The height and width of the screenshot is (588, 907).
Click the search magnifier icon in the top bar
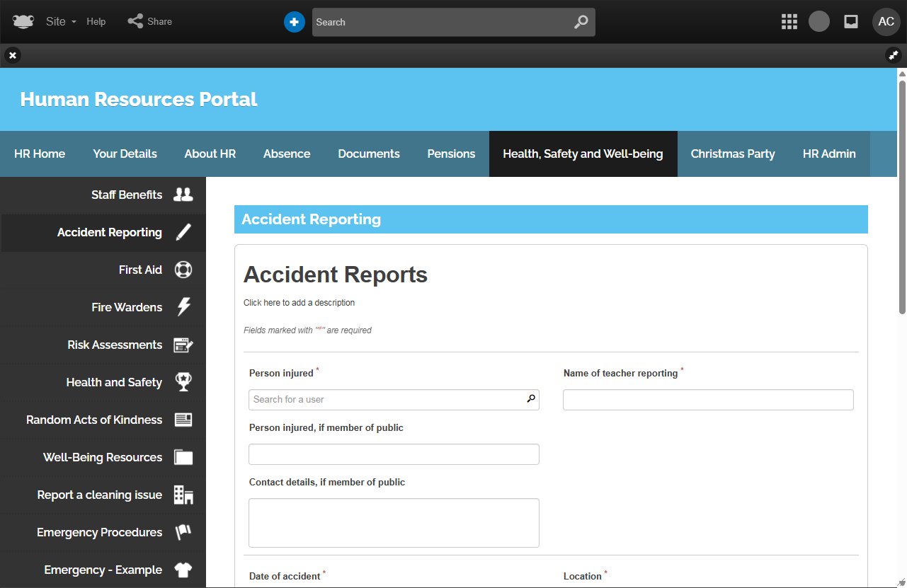click(x=581, y=22)
